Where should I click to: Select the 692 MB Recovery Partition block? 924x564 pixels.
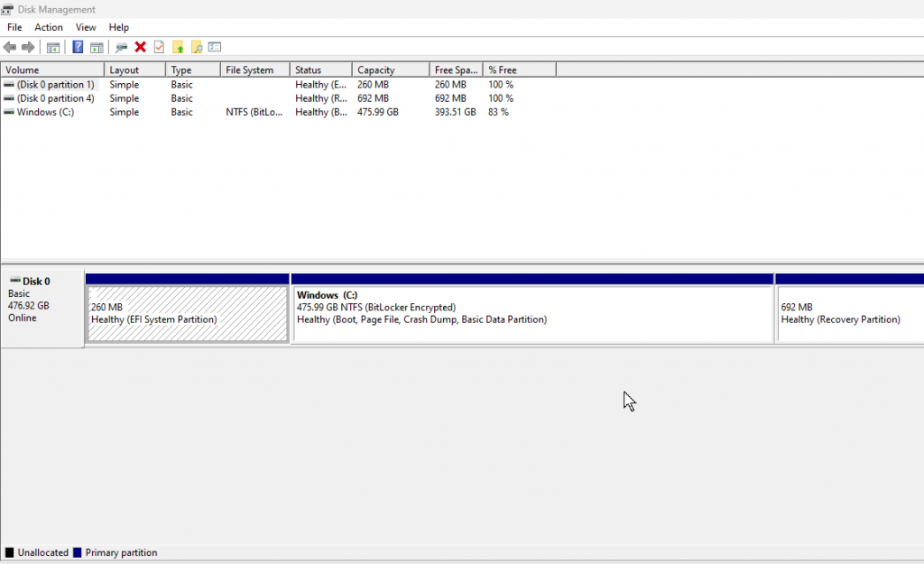[x=848, y=314]
